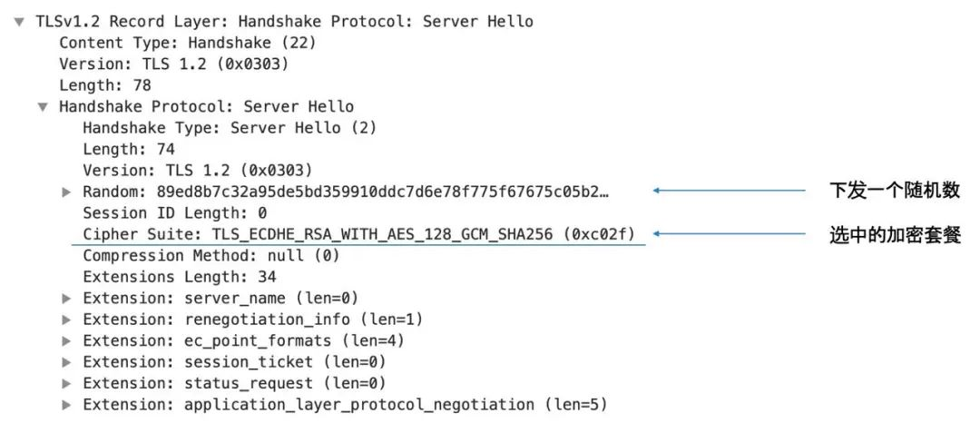Expand the status_request extension arrow

(66, 384)
